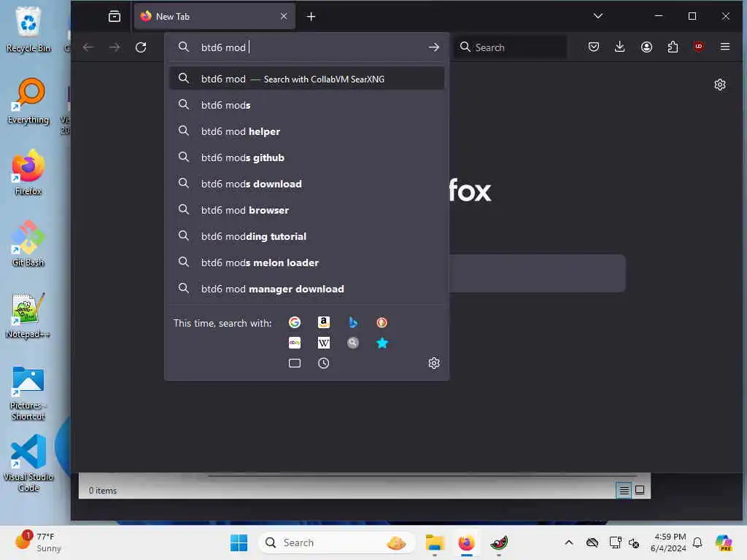
Task: Search this time with Google
Action: (295, 322)
